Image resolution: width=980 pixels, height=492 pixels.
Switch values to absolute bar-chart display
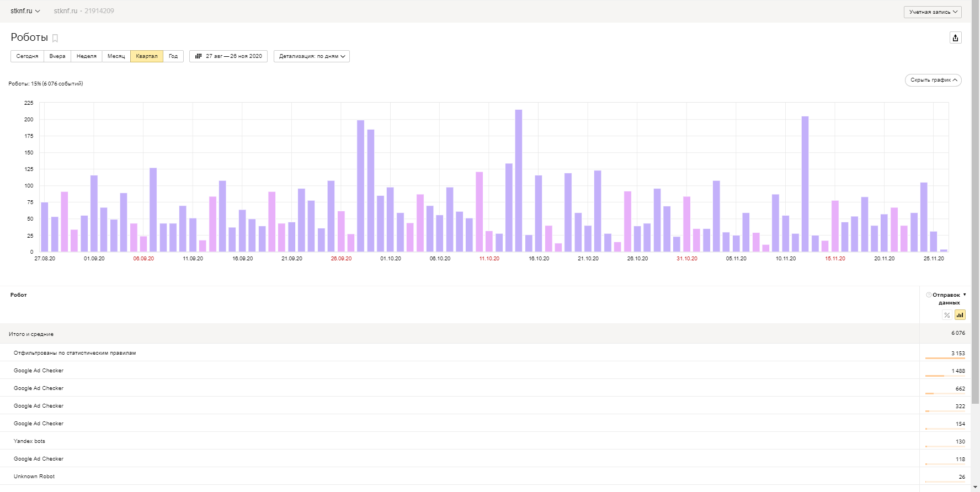960,315
